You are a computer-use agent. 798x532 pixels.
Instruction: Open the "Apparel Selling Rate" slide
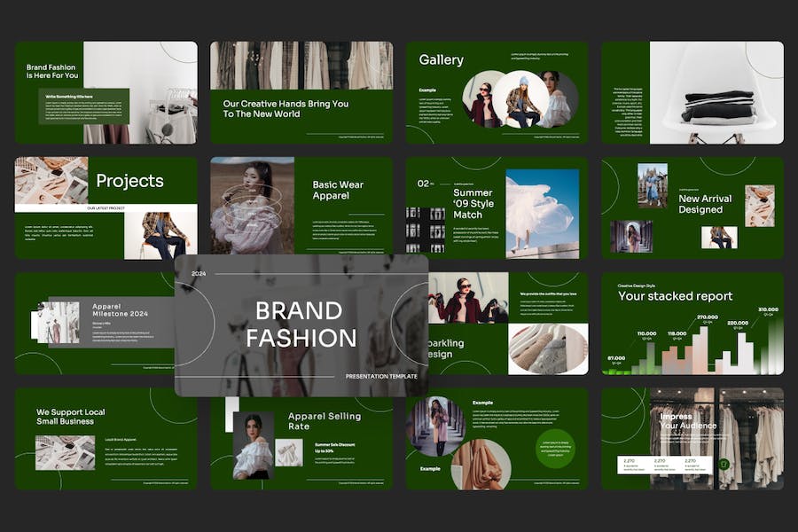click(301, 443)
